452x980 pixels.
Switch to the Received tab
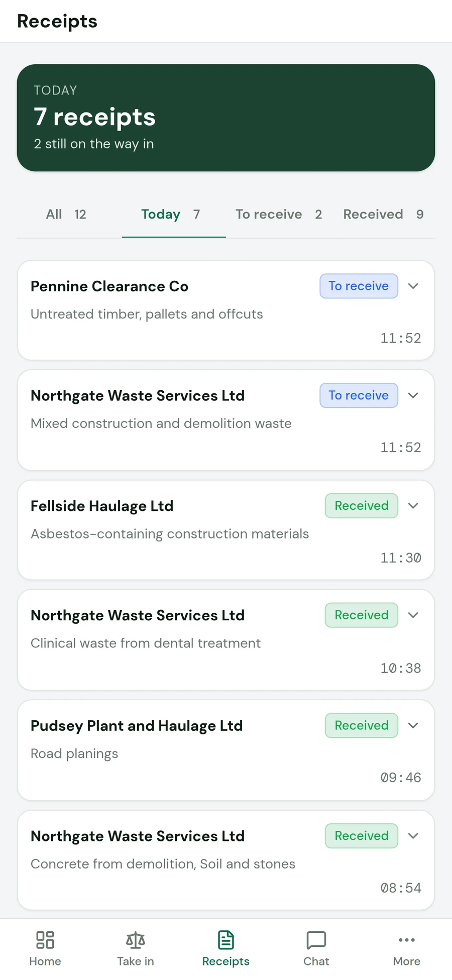[x=383, y=214]
